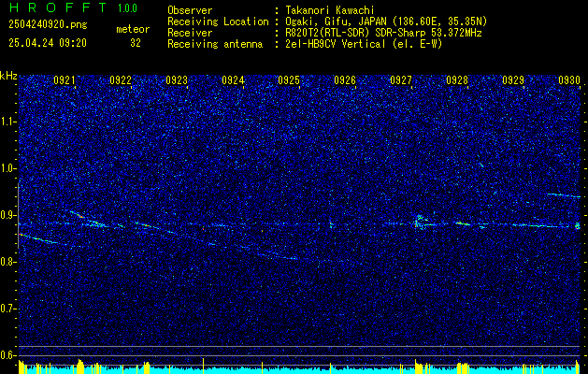The image size is (588, 374).
Task: Click the meteor count label
Action: point(133,29)
